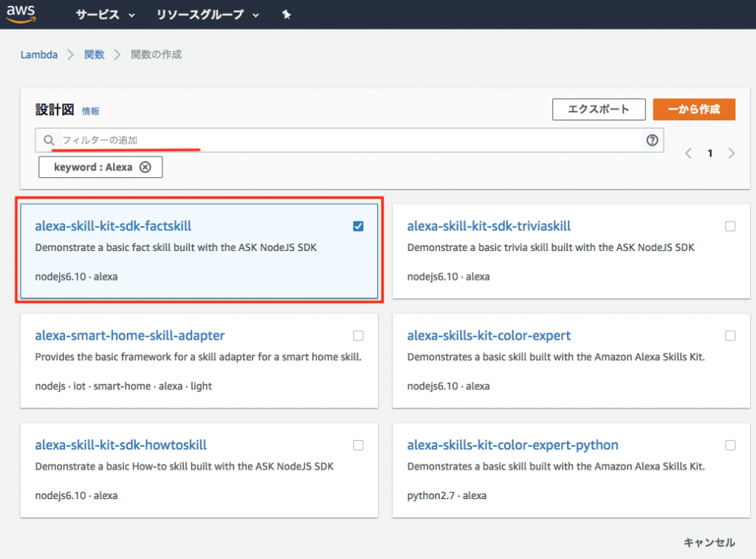Screen dimensions: 756x559
Task: Click the フィルターの追加 filter input field
Action: click(x=349, y=140)
